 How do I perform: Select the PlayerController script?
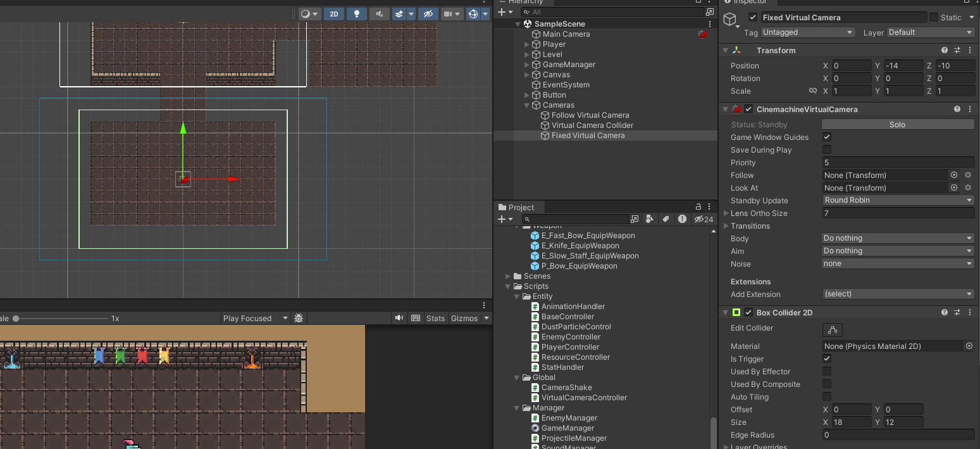coord(570,347)
